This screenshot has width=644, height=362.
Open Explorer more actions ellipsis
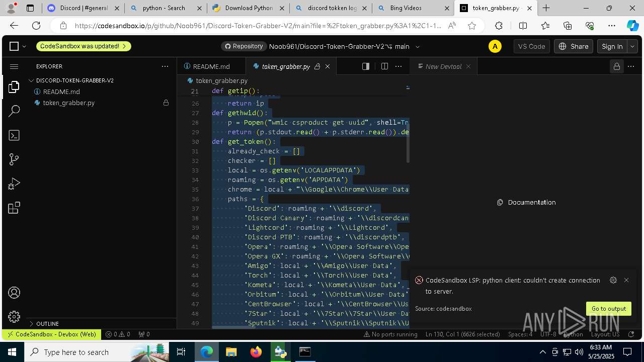click(165, 66)
